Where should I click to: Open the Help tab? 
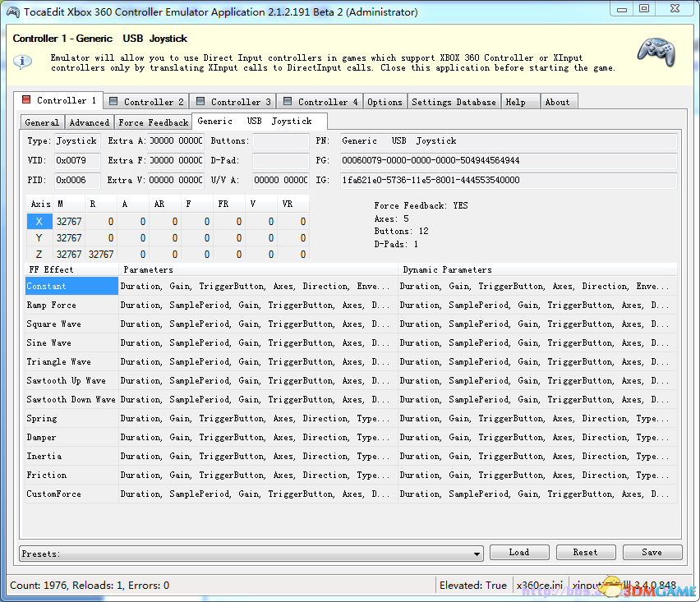[x=521, y=101]
